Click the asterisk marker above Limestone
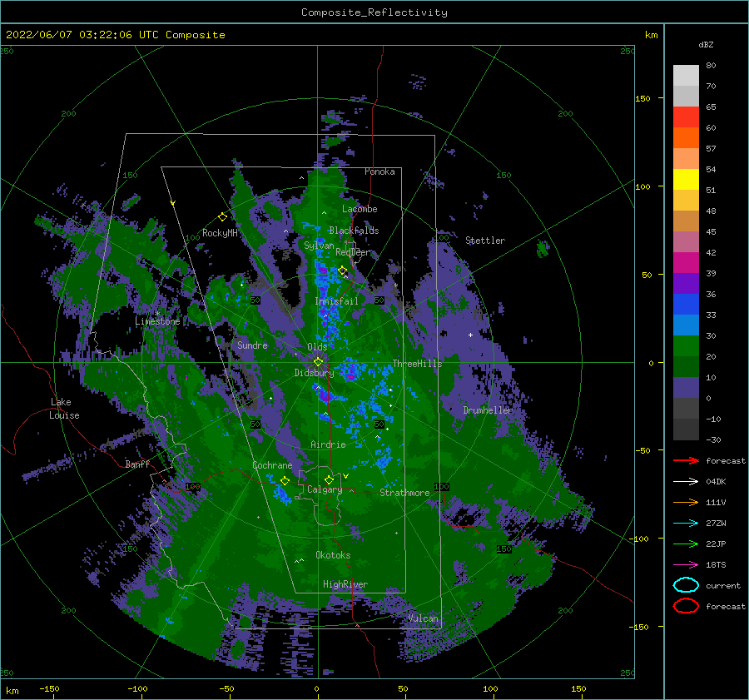The image size is (749, 700). click(x=157, y=314)
